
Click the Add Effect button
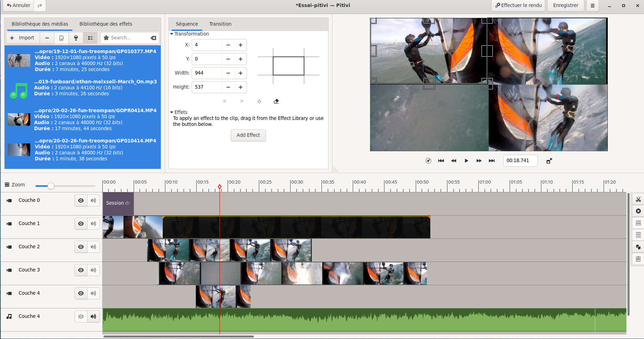(248, 135)
